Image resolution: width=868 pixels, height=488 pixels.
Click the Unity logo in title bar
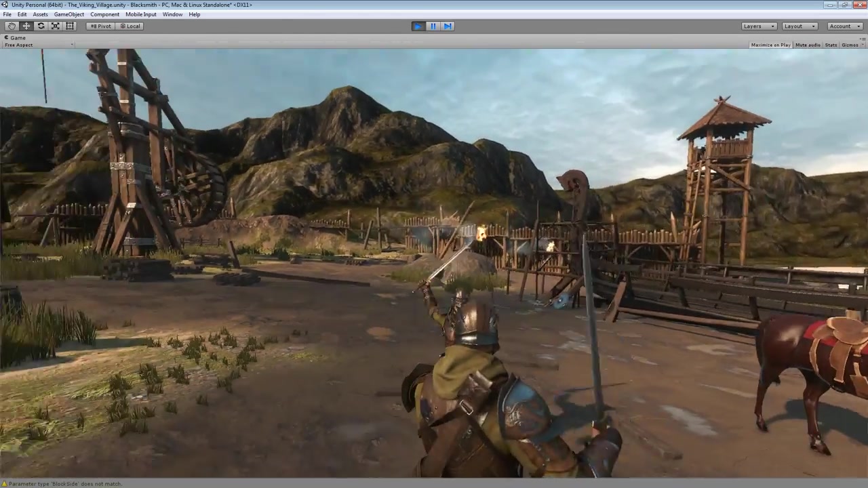[5, 5]
